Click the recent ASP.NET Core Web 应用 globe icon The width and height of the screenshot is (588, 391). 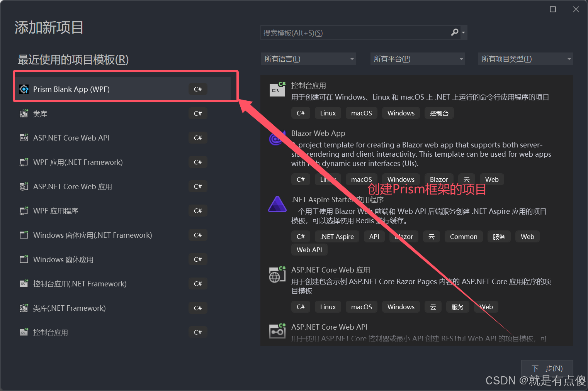coord(24,186)
